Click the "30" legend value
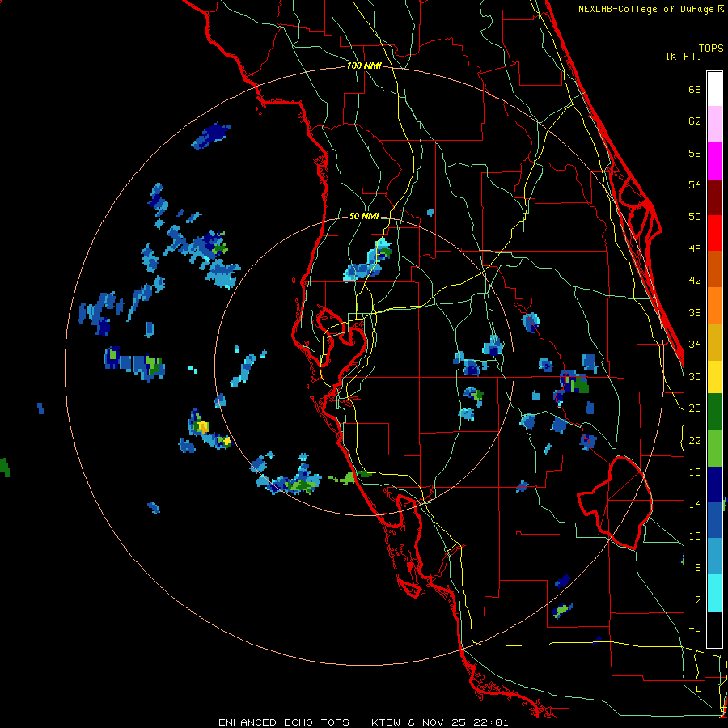The image size is (728, 728). (695, 376)
